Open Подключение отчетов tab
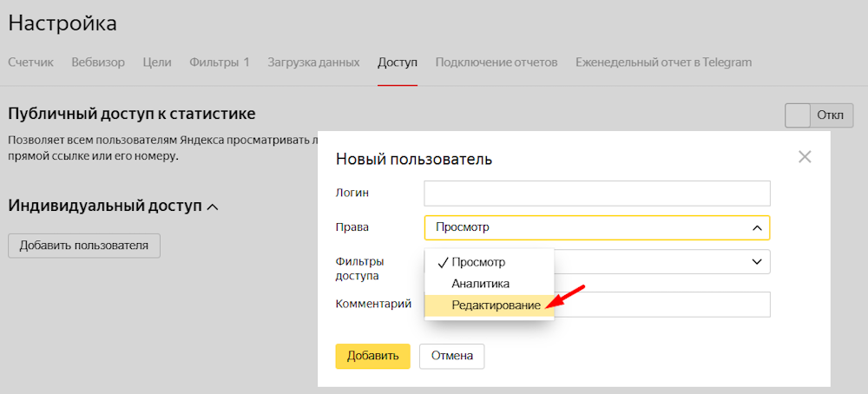This screenshot has width=868, height=394. click(x=496, y=62)
